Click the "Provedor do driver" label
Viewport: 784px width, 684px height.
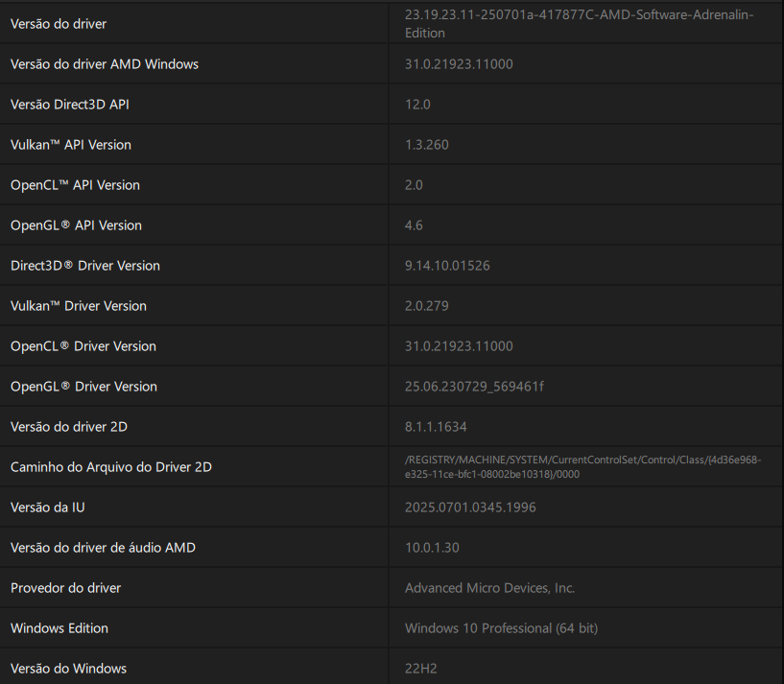(65, 588)
